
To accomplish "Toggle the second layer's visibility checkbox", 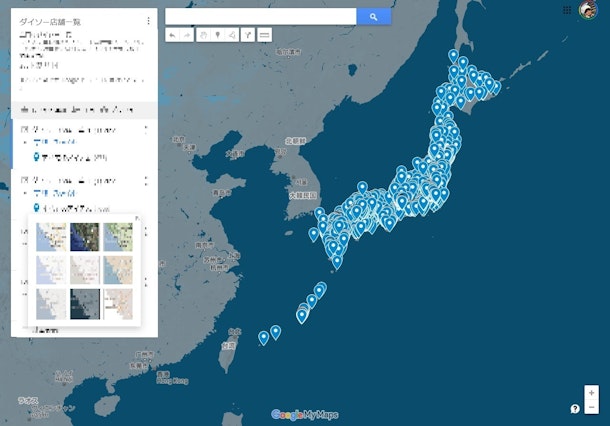I will click(24, 179).
